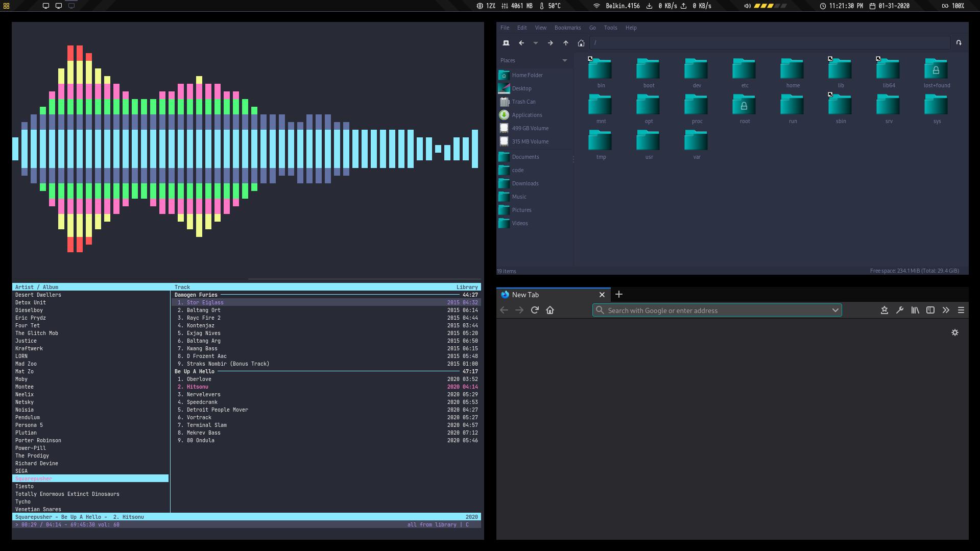Go up to parent folder

[565, 43]
